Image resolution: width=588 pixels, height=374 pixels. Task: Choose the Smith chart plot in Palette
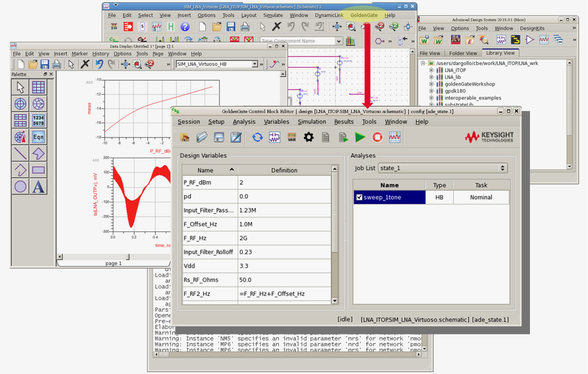point(39,104)
